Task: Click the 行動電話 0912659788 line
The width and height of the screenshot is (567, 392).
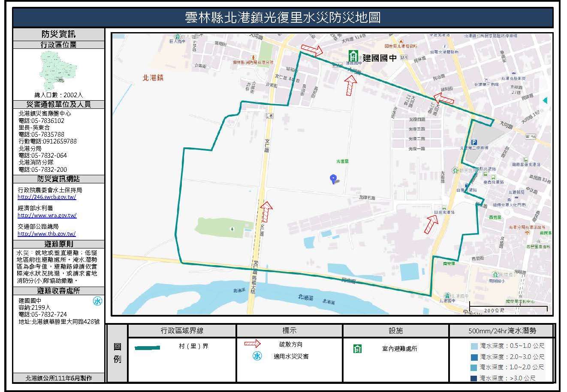Action: [48, 141]
